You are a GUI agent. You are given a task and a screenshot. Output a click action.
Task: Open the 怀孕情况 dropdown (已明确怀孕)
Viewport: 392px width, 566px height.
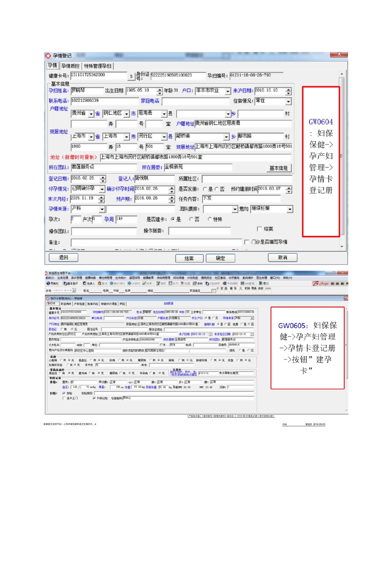coord(102,189)
